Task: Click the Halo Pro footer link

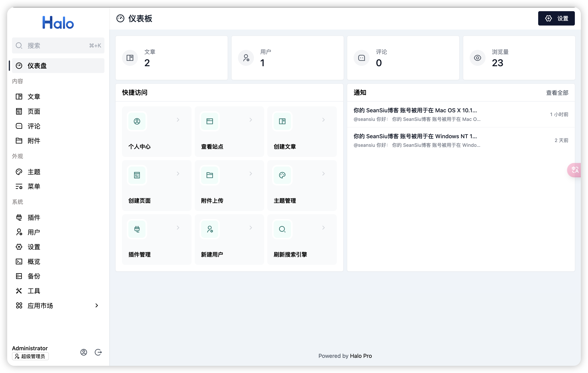Action: coord(361,356)
